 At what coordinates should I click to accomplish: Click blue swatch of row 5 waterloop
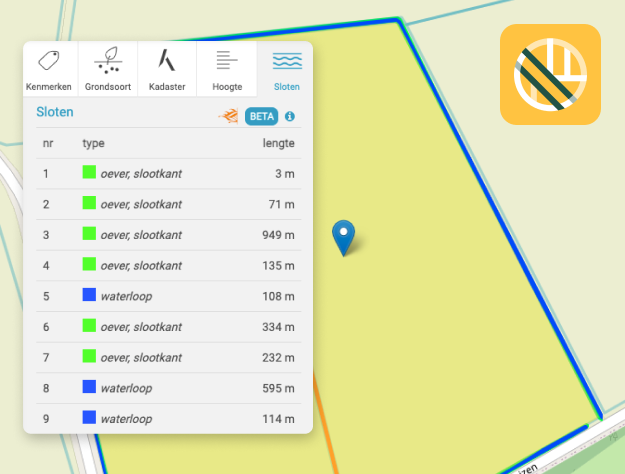point(89,296)
